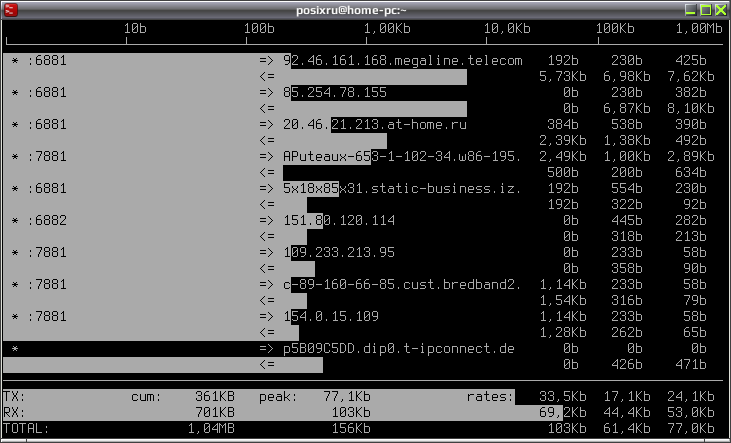Select host 109.233.213.95
The width and height of the screenshot is (731, 443).
point(339,252)
